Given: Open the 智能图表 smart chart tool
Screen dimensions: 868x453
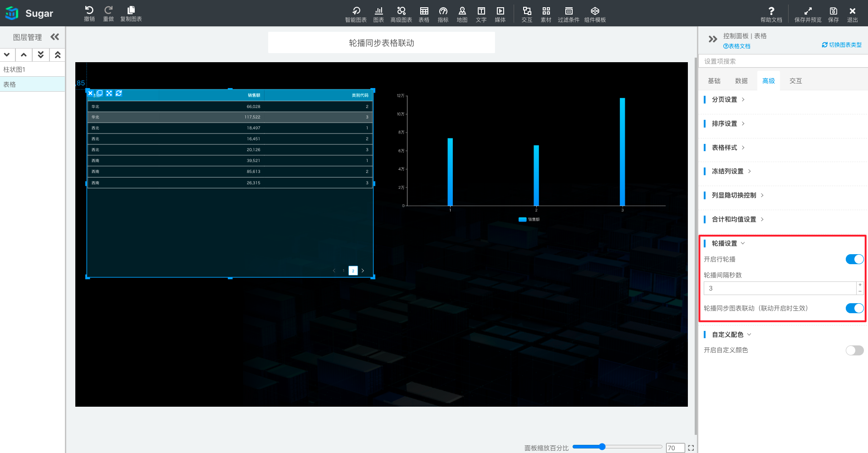Looking at the screenshot, I should 356,11.
